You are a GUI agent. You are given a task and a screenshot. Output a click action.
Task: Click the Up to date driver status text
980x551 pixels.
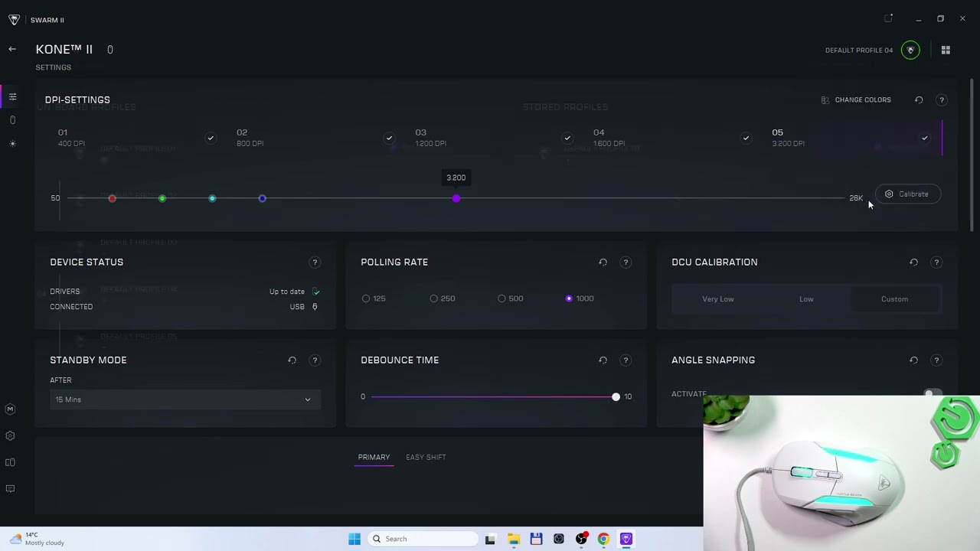coord(286,292)
